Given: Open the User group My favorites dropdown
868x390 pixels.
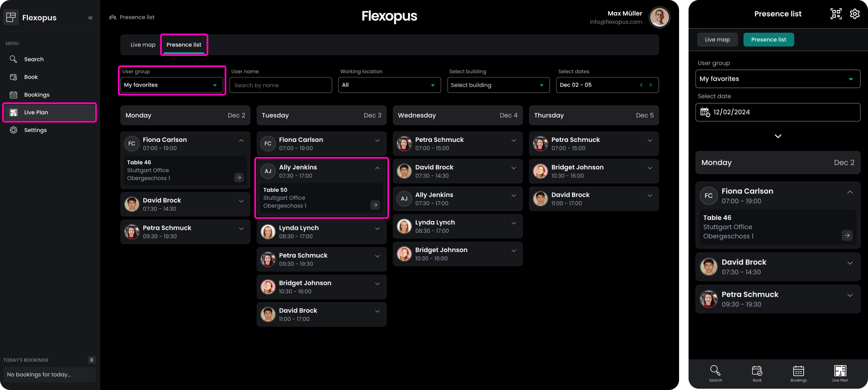Looking at the screenshot, I should [171, 85].
